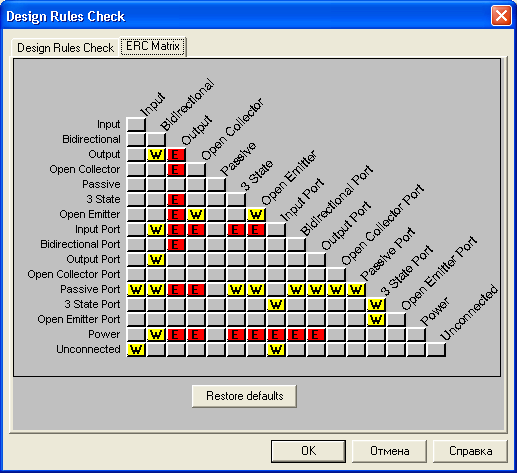Toggle E cell at Open Collector row, Output column
This screenshot has height=473, width=517.
pos(176,169)
